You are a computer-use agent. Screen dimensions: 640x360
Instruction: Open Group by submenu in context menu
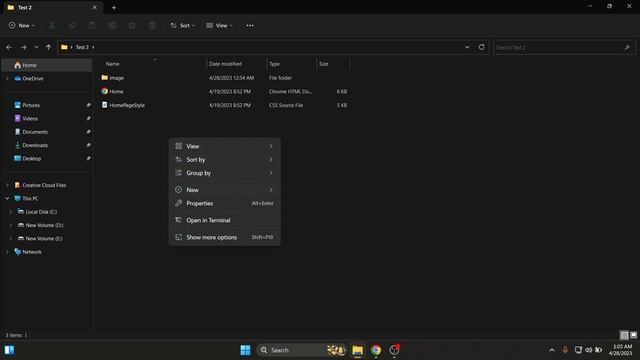pos(224,173)
